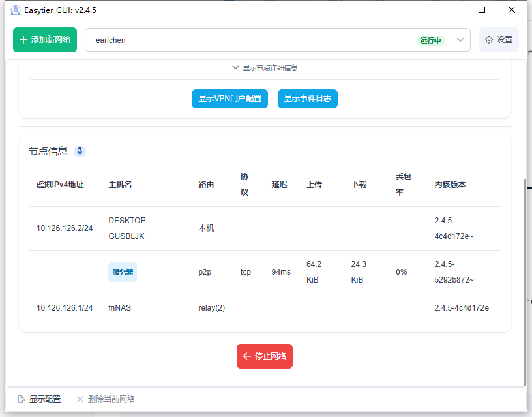Click the 协议 column header
Screen dimensions: 532x417
coord(244,185)
